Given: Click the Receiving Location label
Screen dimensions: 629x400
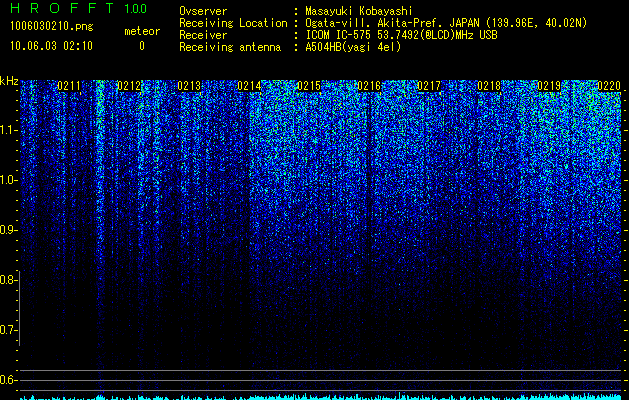Looking at the screenshot, I should [x=233, y=23].
